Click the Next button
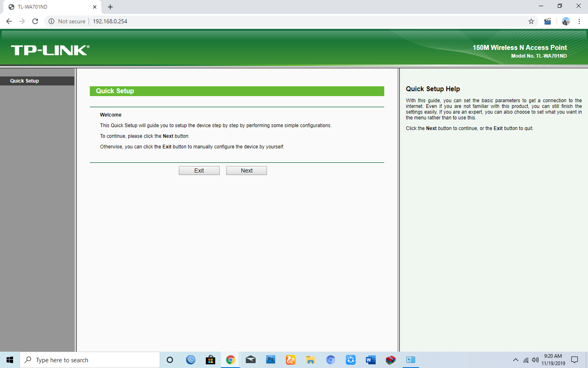The image size is (588, 368). tap(247, 171)
